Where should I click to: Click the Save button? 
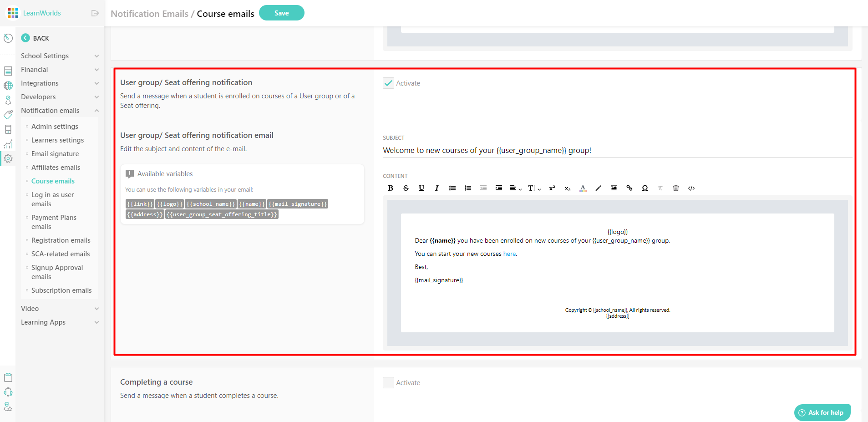click(x=281, y=13)
